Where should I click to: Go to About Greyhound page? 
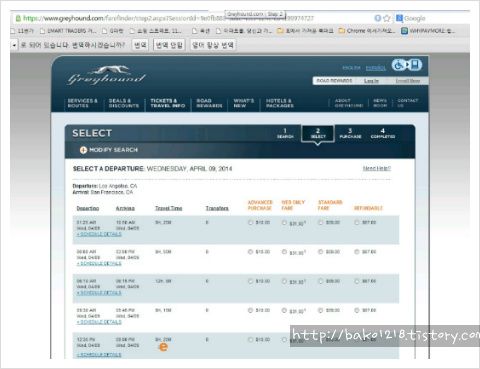coord(349,103)
